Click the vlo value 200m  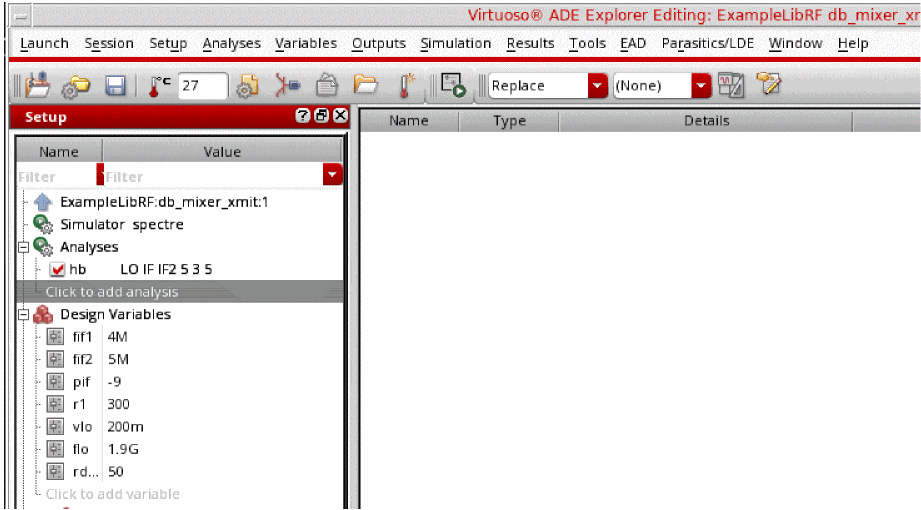click(x=125, y=427)
